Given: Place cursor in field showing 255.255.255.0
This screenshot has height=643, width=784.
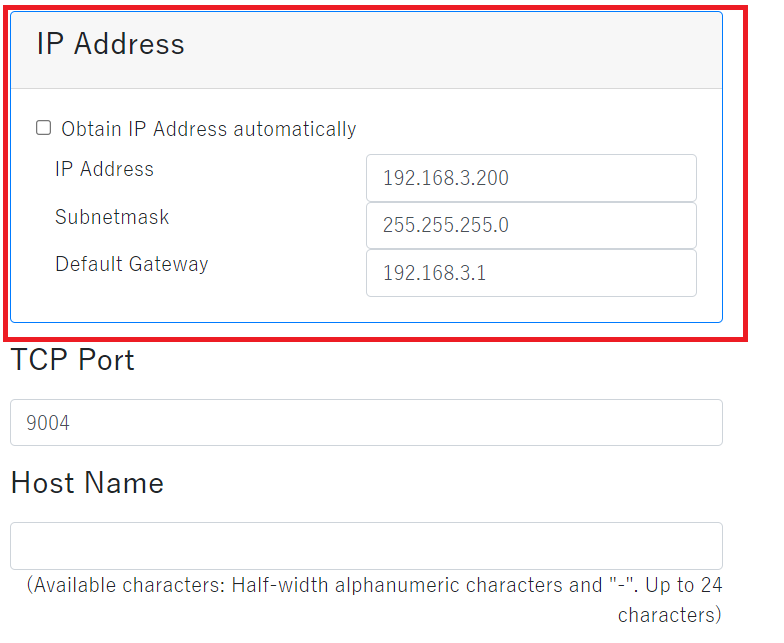Looking at the screenshot, I should [x=531, y=225].
